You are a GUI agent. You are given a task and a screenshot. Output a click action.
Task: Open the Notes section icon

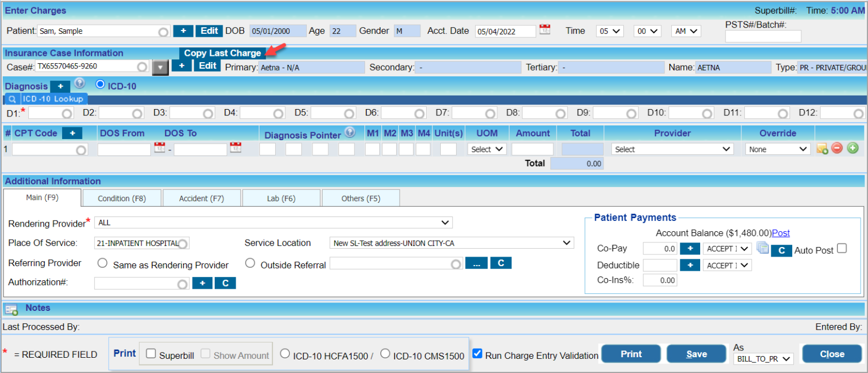coord(12,309)
